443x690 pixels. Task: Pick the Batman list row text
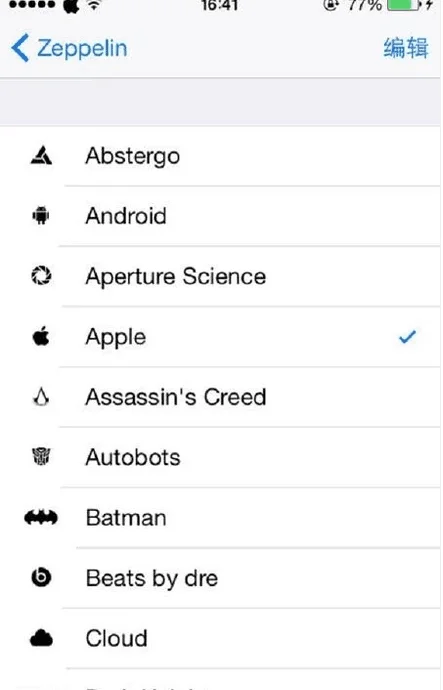[126, 518]
